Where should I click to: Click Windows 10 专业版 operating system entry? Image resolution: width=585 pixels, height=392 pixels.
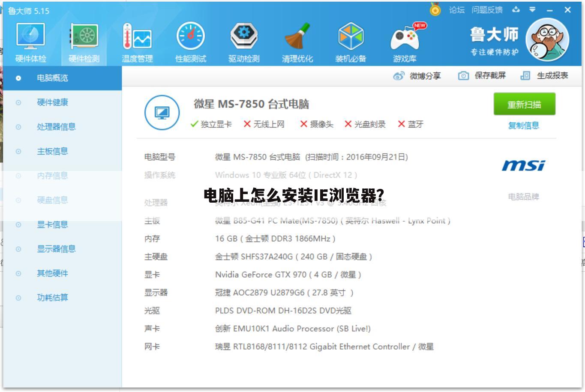(286, 175)
